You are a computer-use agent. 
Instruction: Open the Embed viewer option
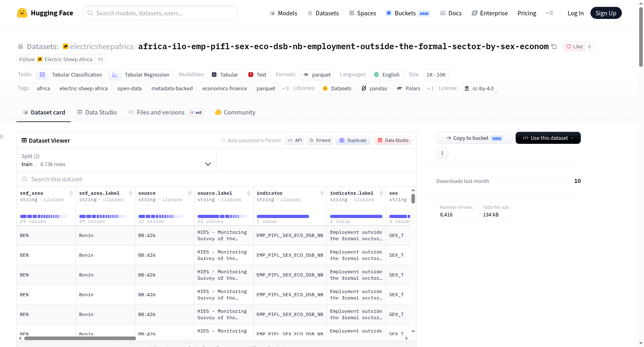pyautogui.click(x=320, y=140)
